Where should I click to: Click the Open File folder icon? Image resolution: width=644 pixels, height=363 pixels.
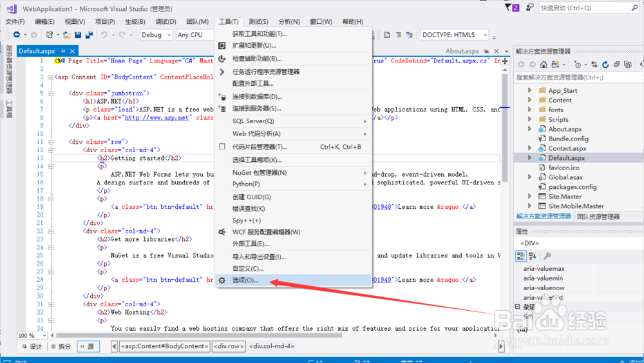click(66, 35)
